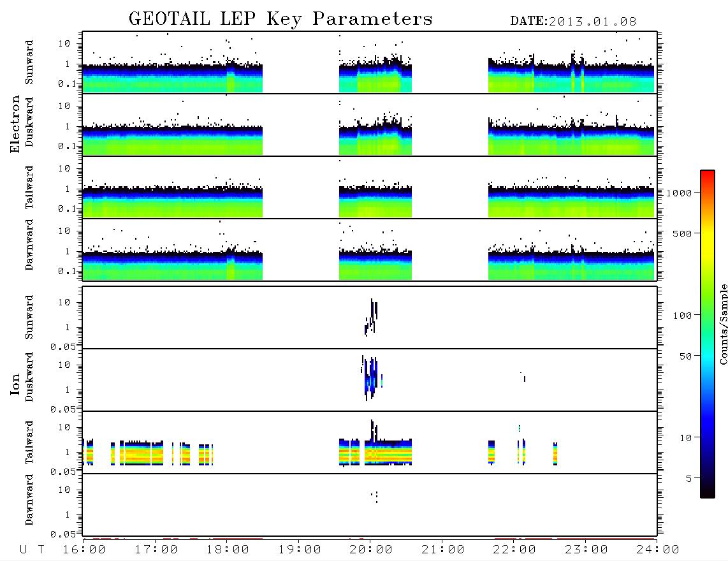
Task: Click the '21:00' time tick label
Action: coord(443,550)
